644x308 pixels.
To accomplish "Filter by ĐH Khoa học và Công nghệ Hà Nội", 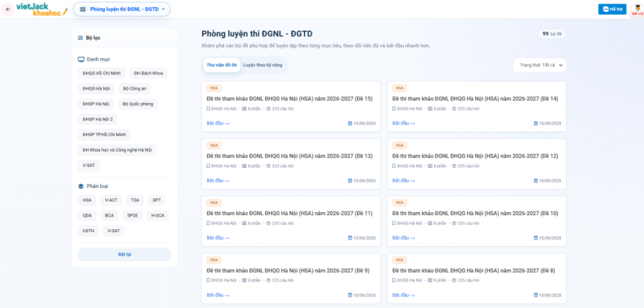I will pyautogui.click(x=117, y=150).
